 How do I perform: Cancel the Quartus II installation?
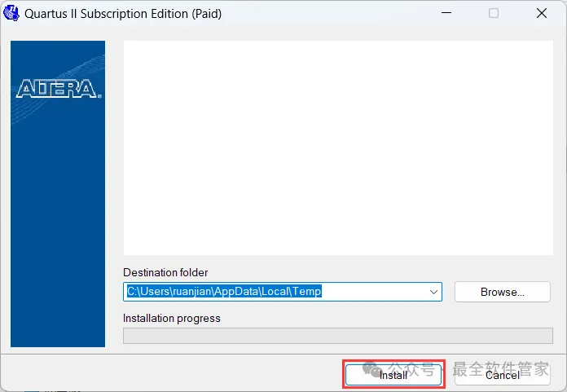click(503, 375)
